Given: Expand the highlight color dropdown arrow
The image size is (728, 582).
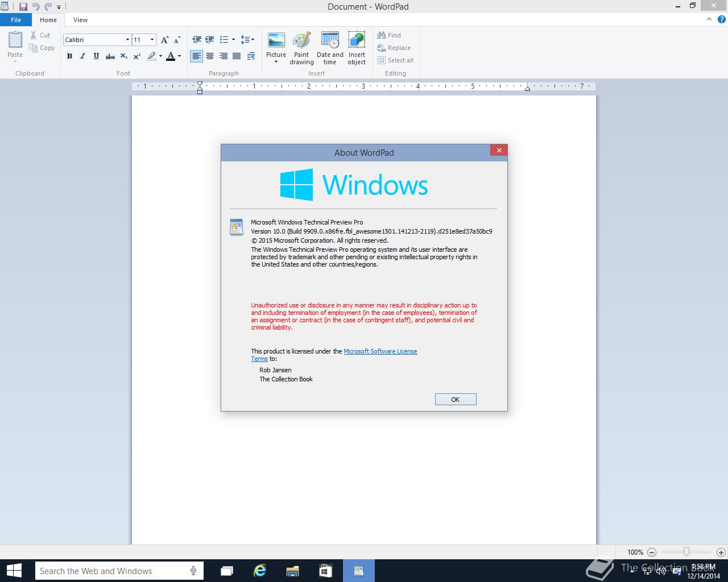Looking at the screenshot, I should coord(160,56).
